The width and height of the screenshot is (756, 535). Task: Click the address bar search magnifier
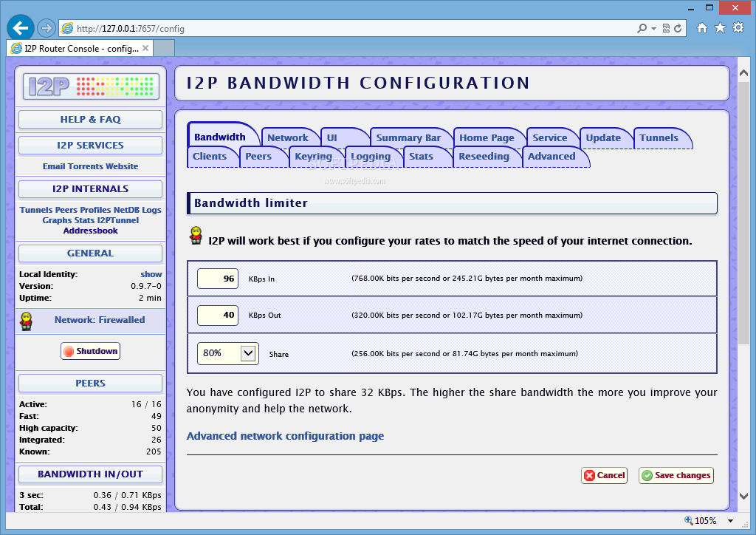coord(642,29)
